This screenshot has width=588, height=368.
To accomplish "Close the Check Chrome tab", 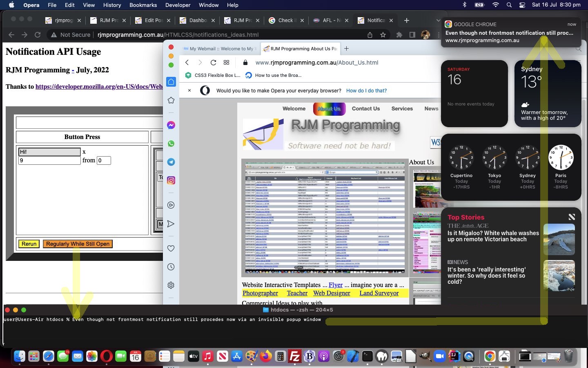I will pyautogui.click(x=302, y=20).
